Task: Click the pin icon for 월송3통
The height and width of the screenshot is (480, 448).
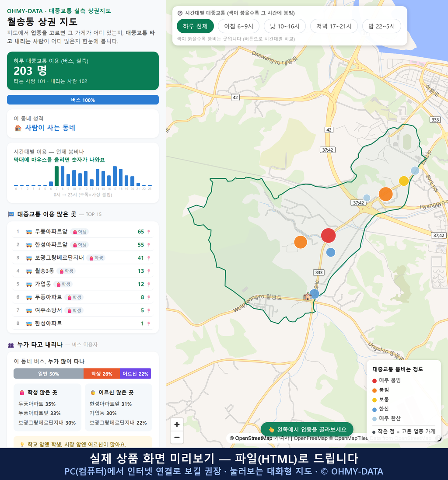Action: [x=149, y=271]
